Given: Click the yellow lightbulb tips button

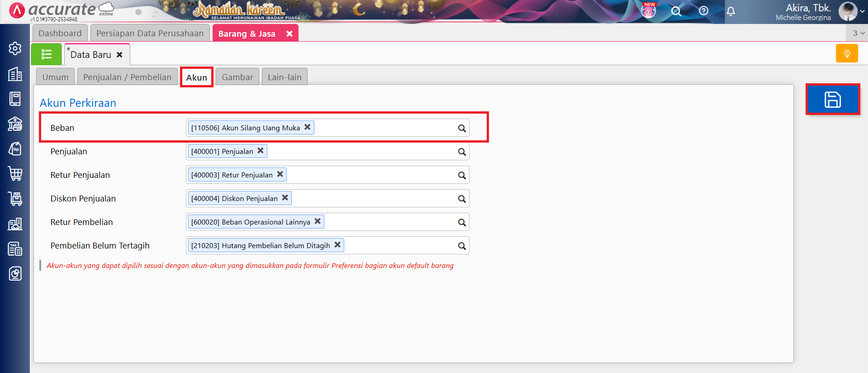Looking at the screenshot, I should pyautogui.click(x=847, y=53).
